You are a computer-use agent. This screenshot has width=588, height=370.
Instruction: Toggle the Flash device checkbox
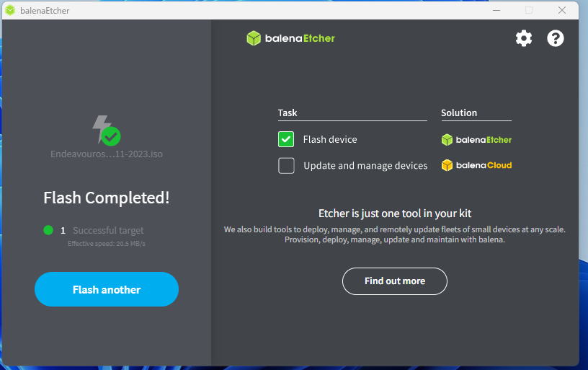coord(286,139)
